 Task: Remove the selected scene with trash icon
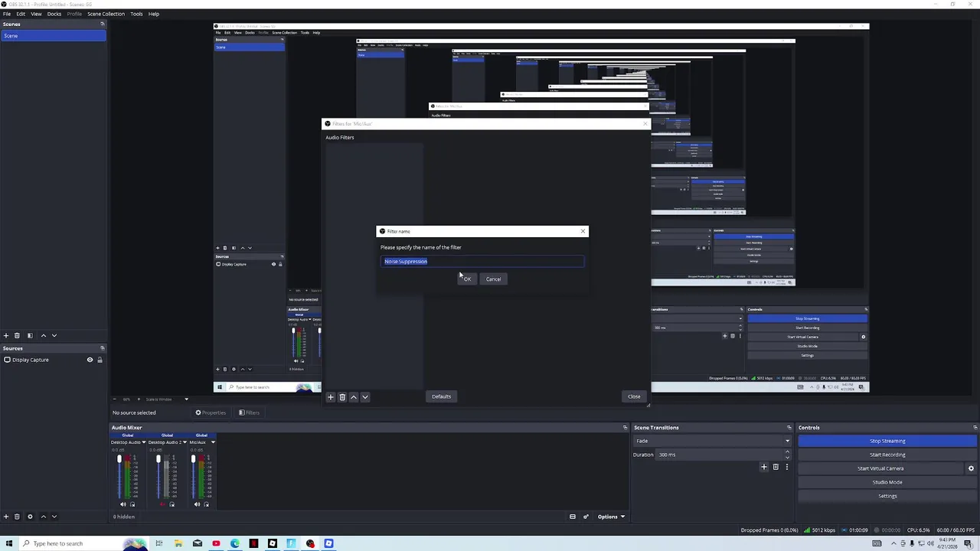pos(18,335)
